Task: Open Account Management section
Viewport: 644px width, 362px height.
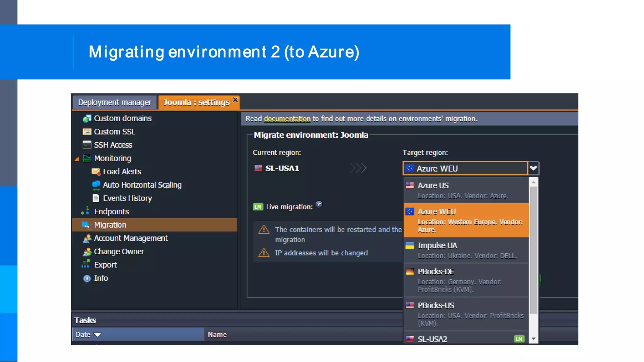Action: click(131, 238)
